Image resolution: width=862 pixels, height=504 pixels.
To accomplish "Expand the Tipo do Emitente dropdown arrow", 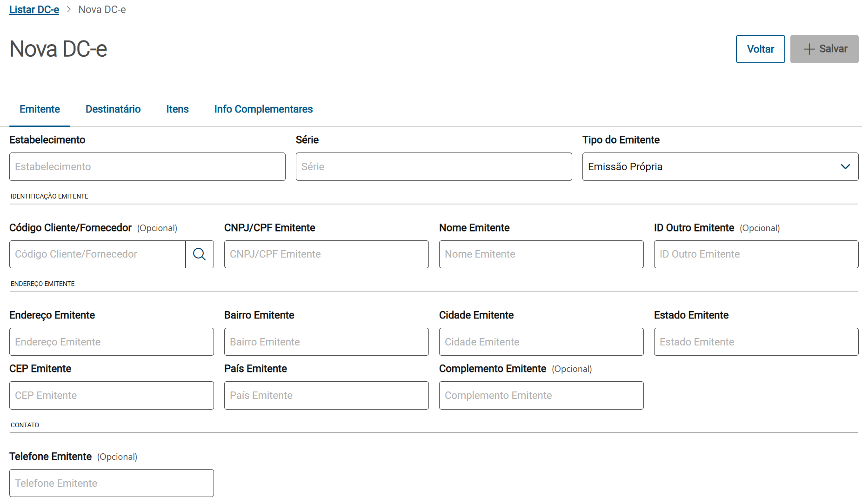I will (845, 166).
